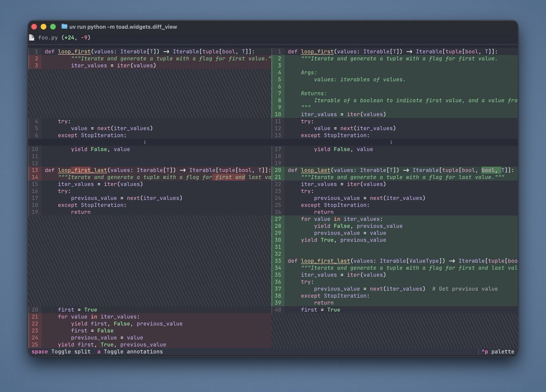The height and width of the screenshot is (392, 546).
Task: Click line number 33
Action: 278,261
